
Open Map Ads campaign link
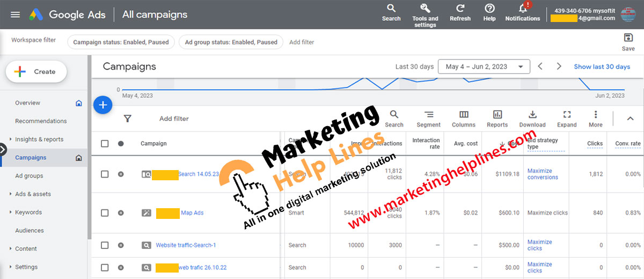[x=193, y=213]
